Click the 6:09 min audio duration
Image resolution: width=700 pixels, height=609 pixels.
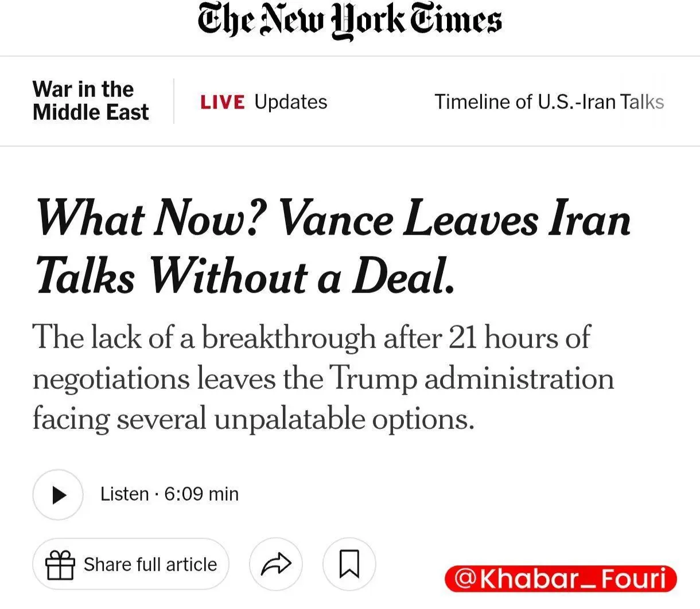[201, 494]
